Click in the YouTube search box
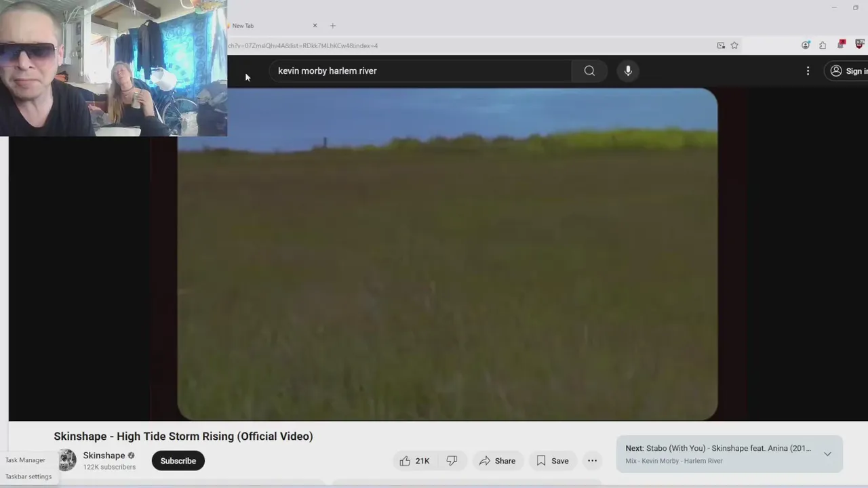This screenshot has width=868, height=488. click(420, 70)
